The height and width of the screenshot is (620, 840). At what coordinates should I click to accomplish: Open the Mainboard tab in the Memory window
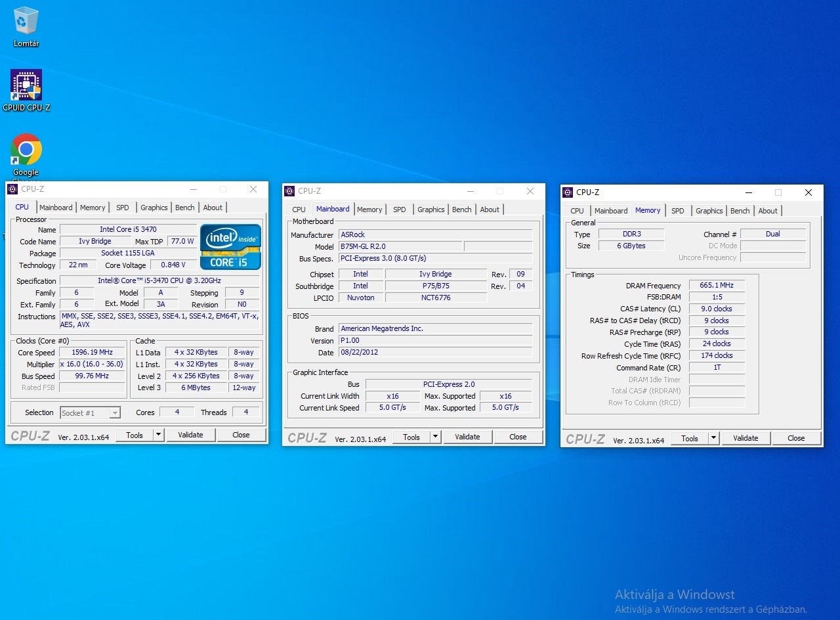pos(611,211)
